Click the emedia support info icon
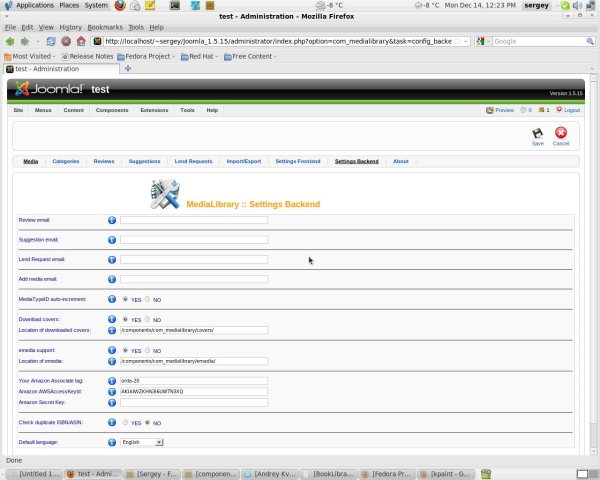Image resolution: width=600 pixels, height=480 pixels. (112, 350)
